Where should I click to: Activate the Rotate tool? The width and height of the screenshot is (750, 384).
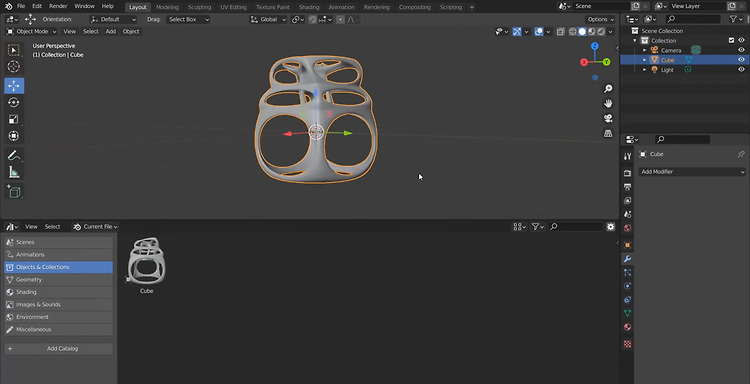pos(14,102)
